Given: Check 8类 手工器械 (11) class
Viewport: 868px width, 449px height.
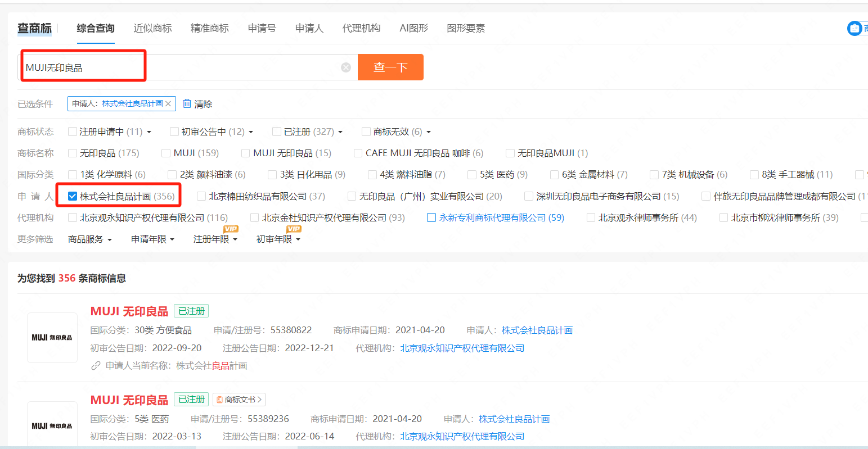Looking at the screenshot, I should (x=754, y=175).
